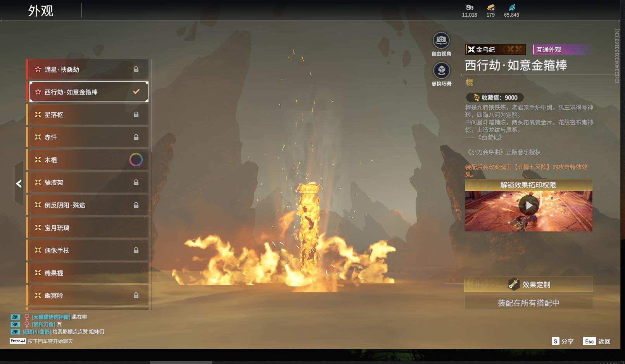Pick the 木棍 default staff

(87, 160)
